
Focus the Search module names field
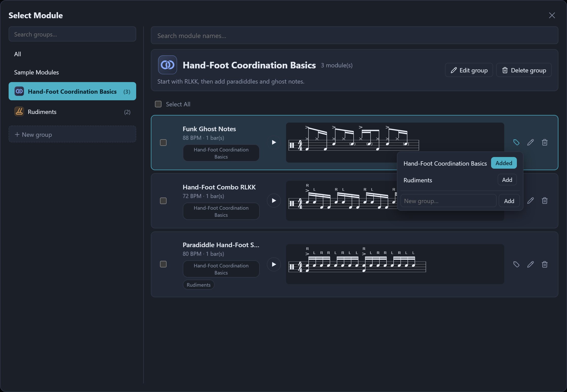[x=354, y=35]
